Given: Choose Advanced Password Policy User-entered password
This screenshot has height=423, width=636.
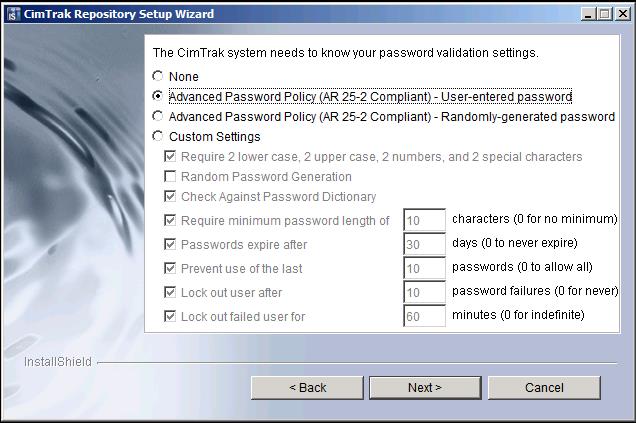Looking at the screenshot, I should click(x=157, y=97).
